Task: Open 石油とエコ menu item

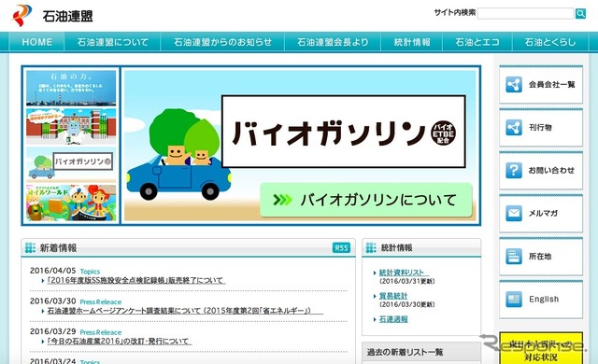Action: tap(477, 42)
